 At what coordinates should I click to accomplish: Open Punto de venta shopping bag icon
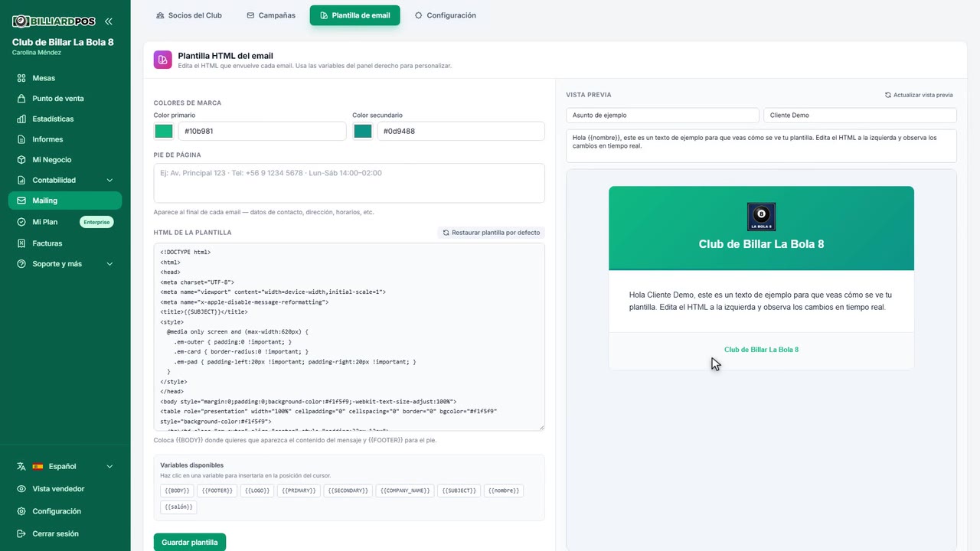pyautogui.click(x=21, y=99)
